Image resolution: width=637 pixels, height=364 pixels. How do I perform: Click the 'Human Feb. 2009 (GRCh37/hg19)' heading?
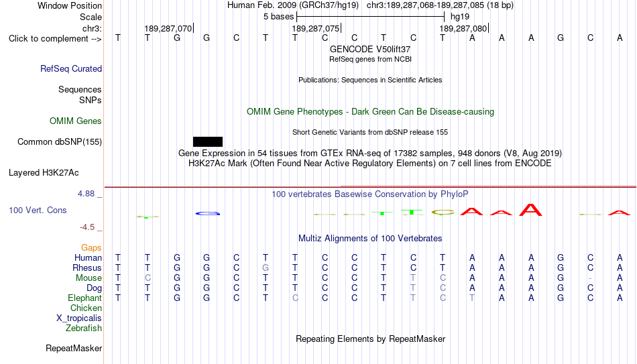[x=293, y=5]
